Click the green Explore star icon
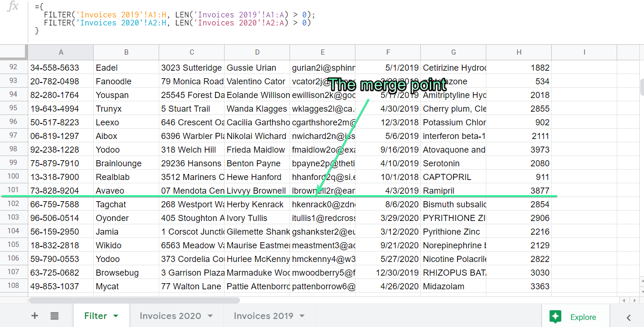 click(556, 317)
